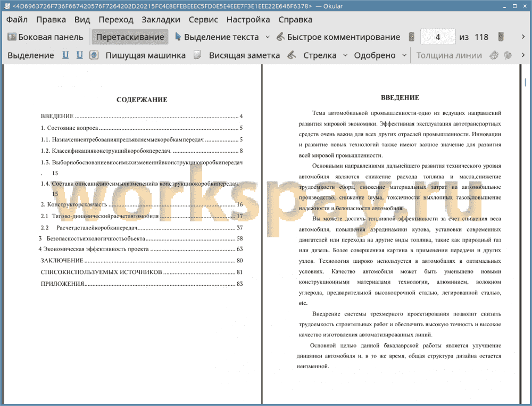Expand the overflow chevron of the top toolbar
Viewport: 532px width, 406px height.
523,37
